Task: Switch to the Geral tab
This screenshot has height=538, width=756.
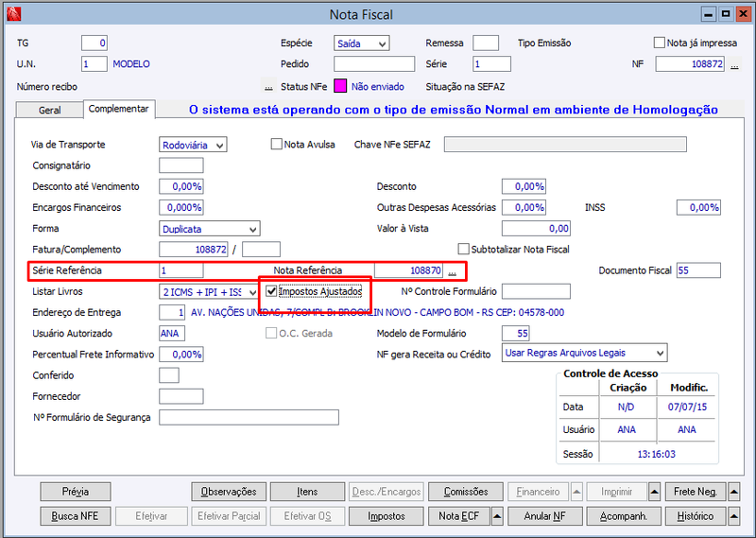Action: 50,110
